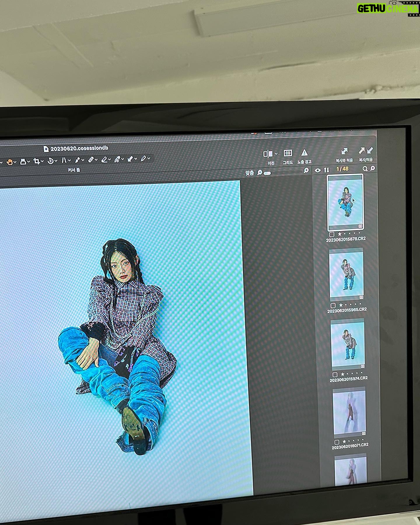Screen dimensions: 420x525
Task: Select the eraser mask cursor tool
Action: [104, 159]
